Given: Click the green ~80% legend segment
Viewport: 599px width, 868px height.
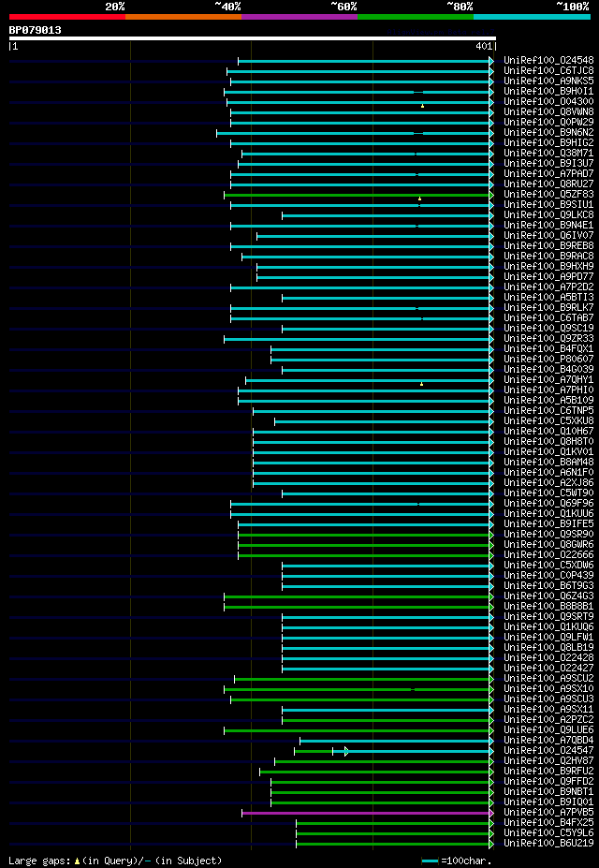Looking at the screenshot, I should pos(416,17).
